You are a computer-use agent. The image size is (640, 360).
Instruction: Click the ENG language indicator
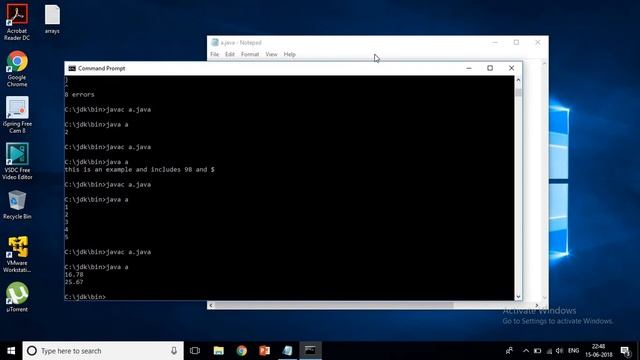click(x=573, y=351)
